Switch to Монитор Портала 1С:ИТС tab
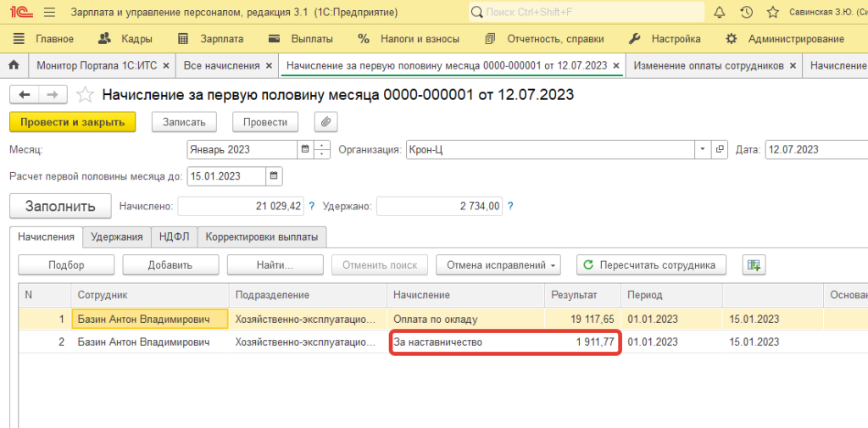This screenshot has height=428, width=868. [97, 65]
